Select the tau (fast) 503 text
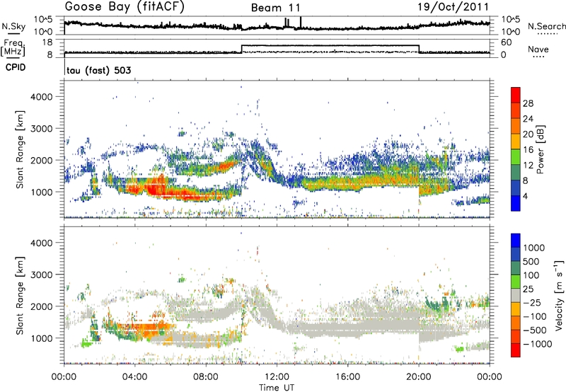The image size is (566, 392). [x=98, y=70]
